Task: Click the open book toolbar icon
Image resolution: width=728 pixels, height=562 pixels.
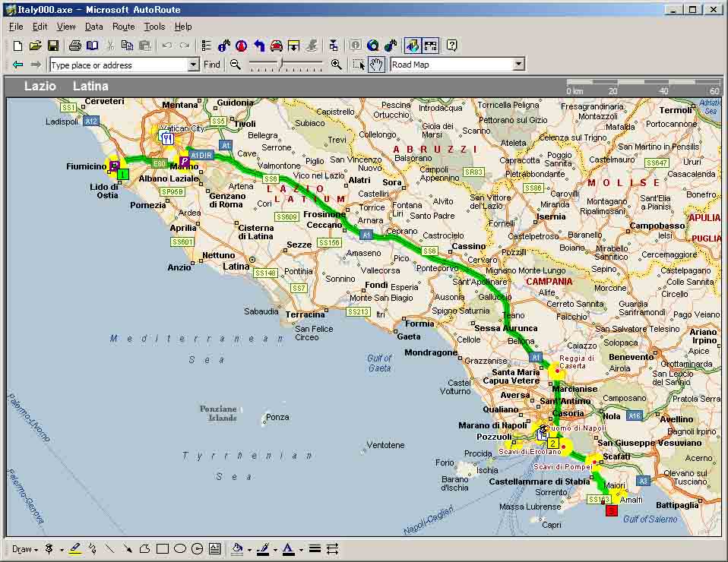Action: 93,46
